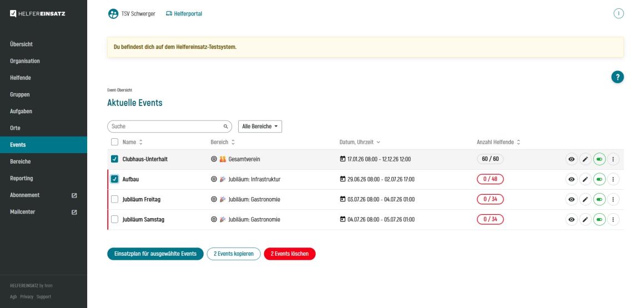The image size is (644, 308).
Task: Click the 0 / 34 badge for Jubiläum Freitag
Action: (490, 199)
